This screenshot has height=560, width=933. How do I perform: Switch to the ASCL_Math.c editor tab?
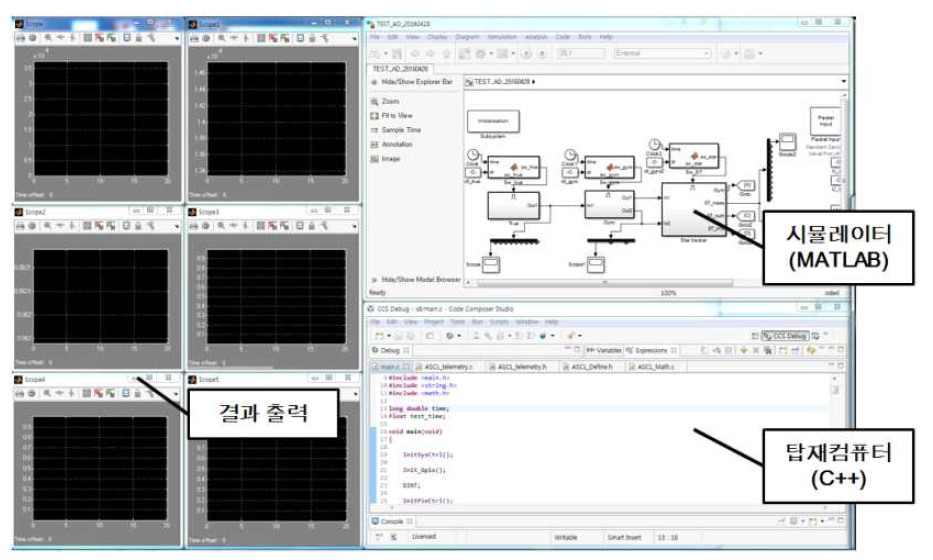pos(655,367)
